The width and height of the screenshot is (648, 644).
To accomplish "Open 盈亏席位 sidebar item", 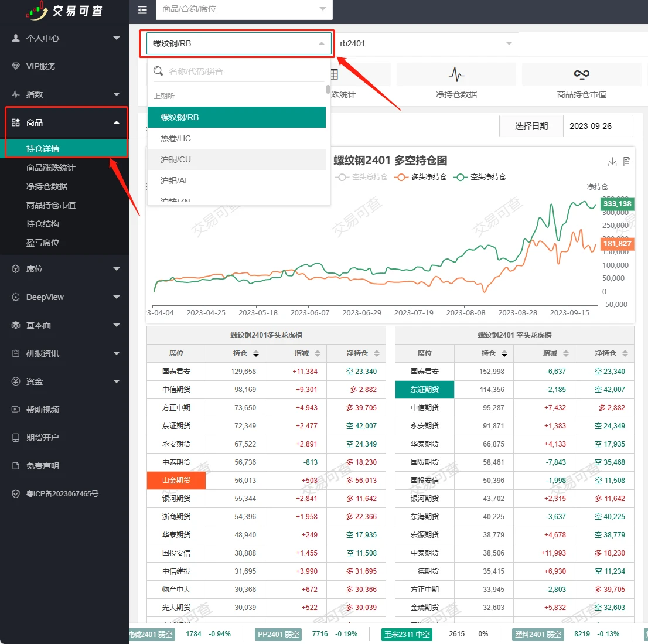I will tap(43, 243).
